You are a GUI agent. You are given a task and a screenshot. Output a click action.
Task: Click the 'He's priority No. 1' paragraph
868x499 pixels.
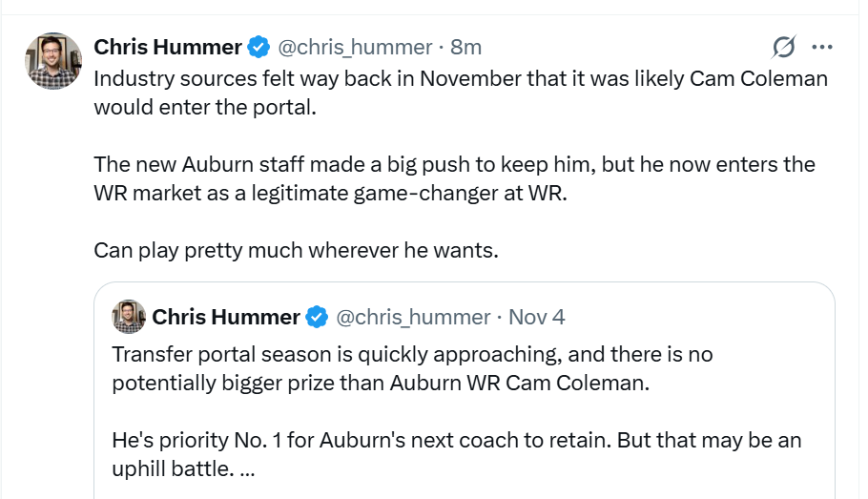[456, 441]
